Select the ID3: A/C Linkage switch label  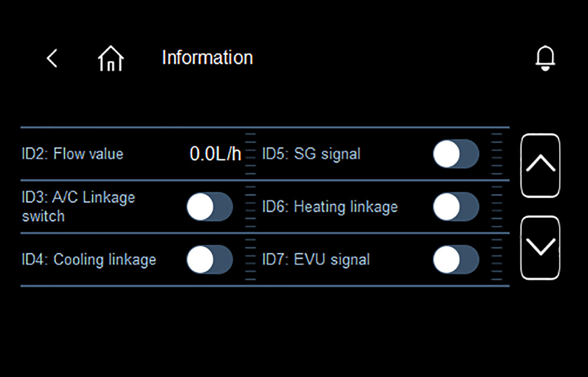point(78,206)
